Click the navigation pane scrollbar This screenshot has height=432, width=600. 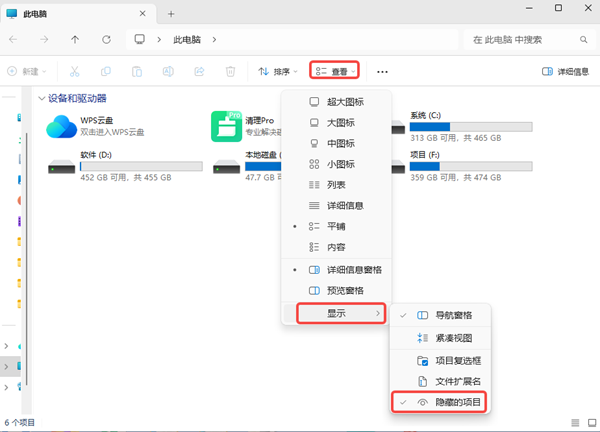[x=26, y=259]
